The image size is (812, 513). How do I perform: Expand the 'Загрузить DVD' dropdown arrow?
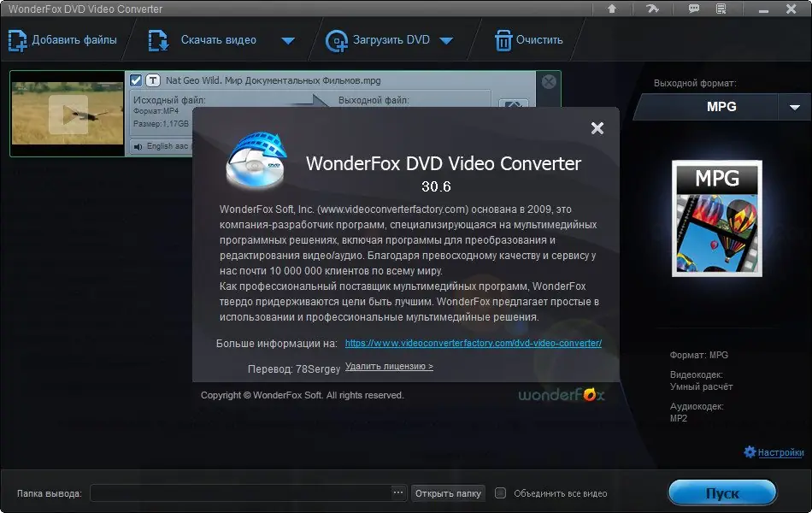pyautogui.click(x=446, y=41)
